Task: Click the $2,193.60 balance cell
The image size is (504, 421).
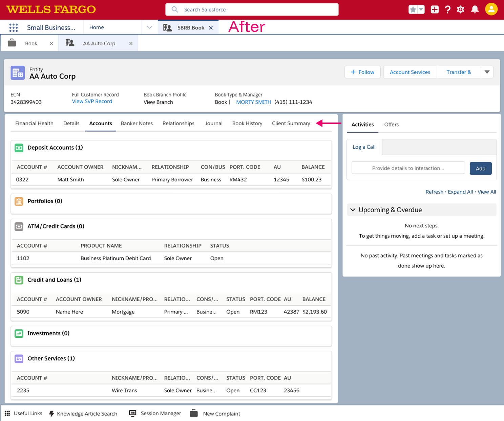Action: pyautogui.click(x=315, y=312)
